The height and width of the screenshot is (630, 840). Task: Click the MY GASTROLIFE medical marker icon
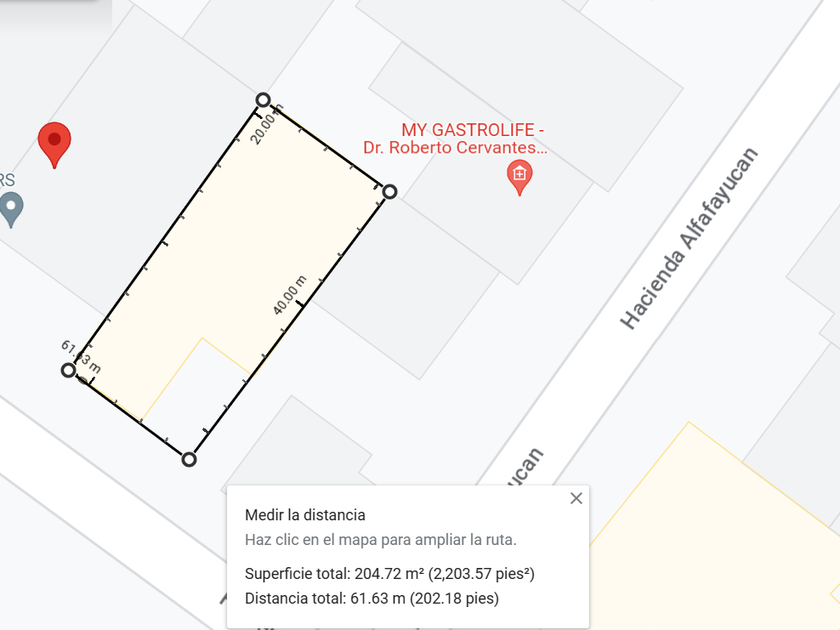(x=519, y=177)
